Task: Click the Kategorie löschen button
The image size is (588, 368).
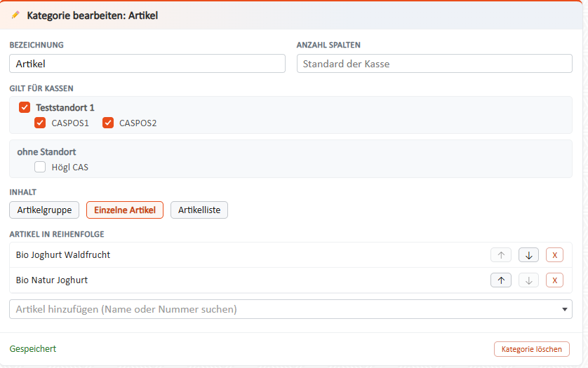Action: click(x=531, y=349)
